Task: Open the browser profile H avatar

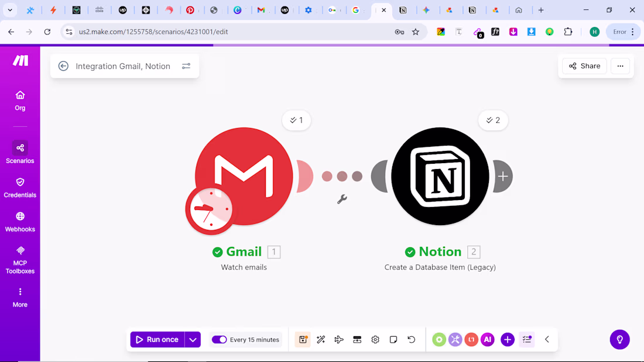Action: (594, 32)
